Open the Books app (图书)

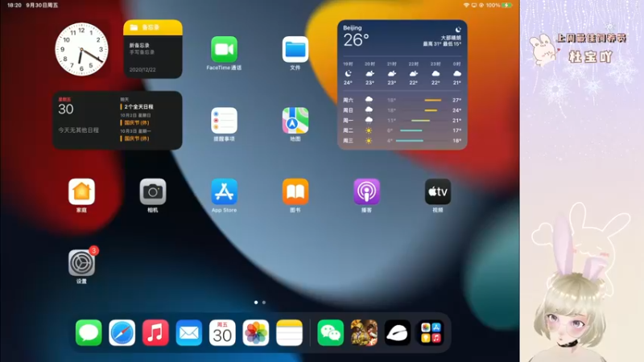click(x=295, y=191)
